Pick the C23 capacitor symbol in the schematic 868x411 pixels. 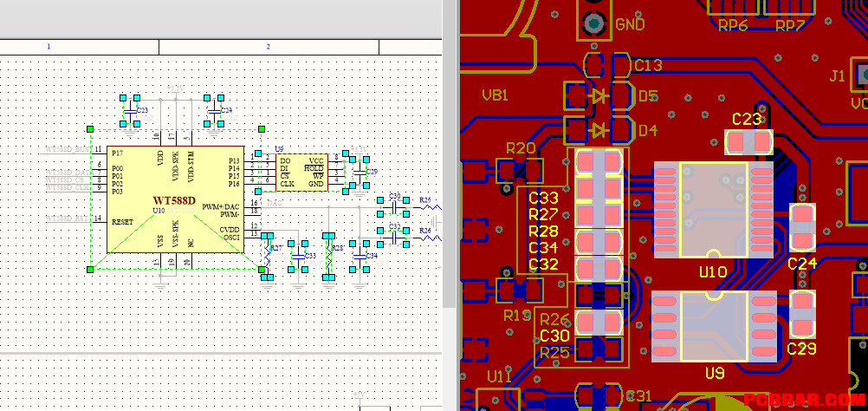pos(130,111)
